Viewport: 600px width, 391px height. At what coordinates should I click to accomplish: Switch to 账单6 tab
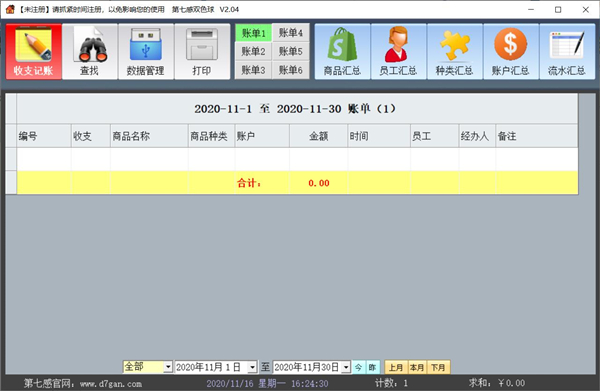click(x=291, y=70)
